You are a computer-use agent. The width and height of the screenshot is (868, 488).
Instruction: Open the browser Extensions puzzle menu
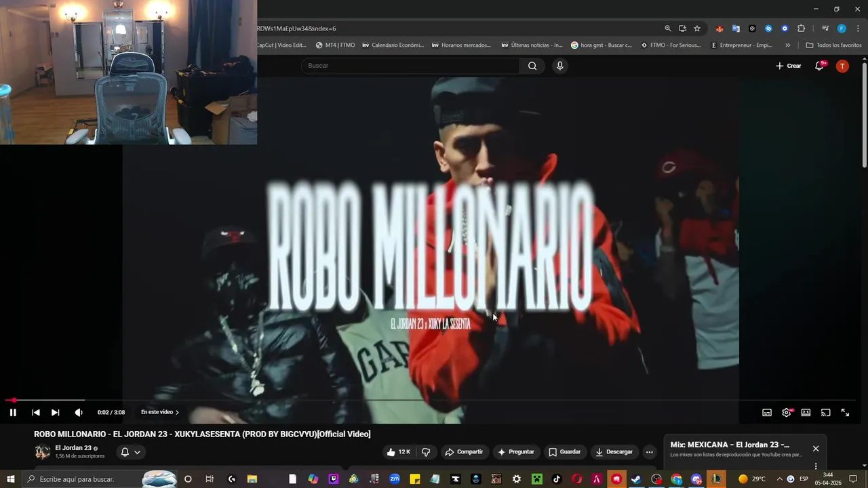click(x=801, y=28)
